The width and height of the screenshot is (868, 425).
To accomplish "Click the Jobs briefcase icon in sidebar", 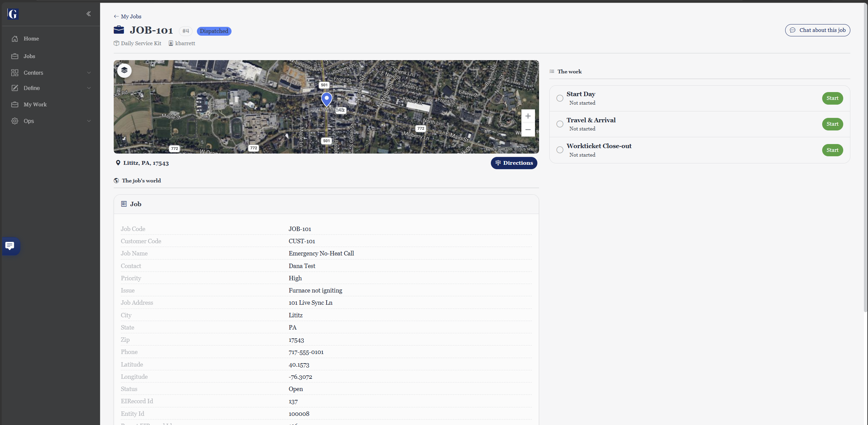I will tap(15, 56).
